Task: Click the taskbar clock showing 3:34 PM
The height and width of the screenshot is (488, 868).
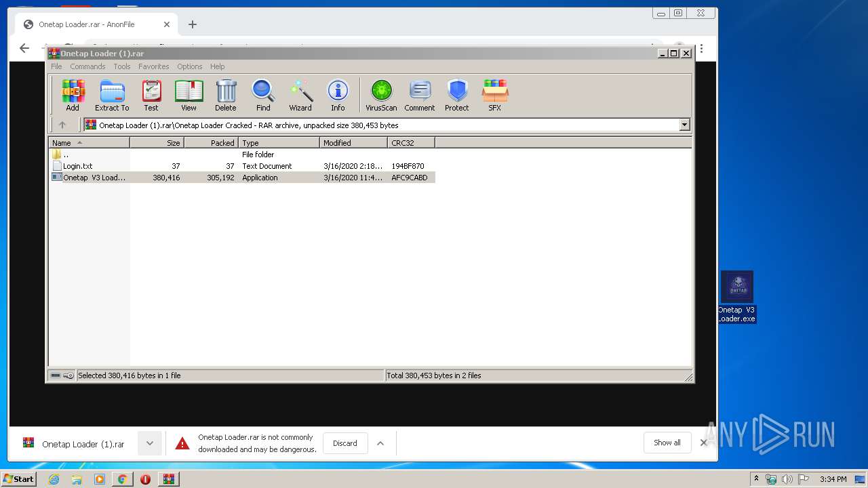Action: click(833, 479)
